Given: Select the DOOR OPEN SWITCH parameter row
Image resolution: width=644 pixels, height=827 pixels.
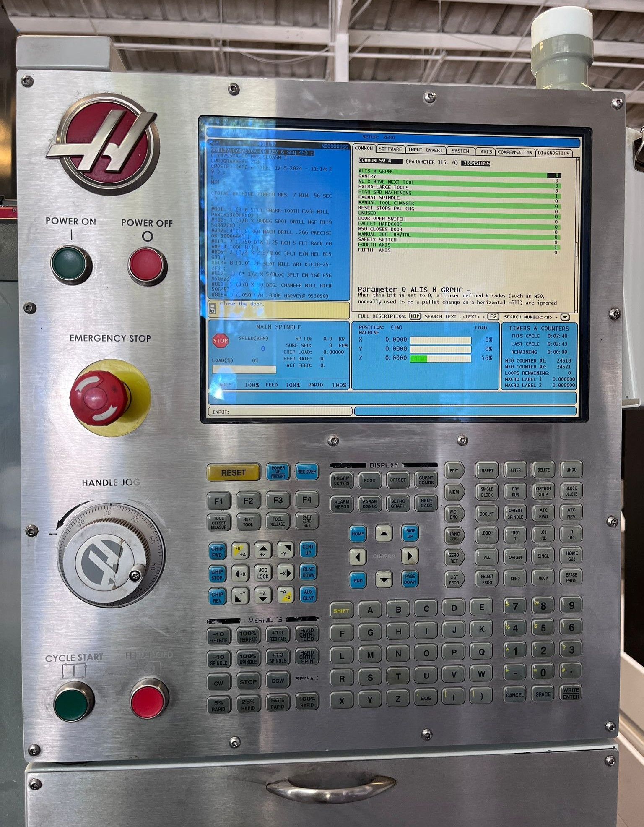Looking at the screenshot, I should [x=459, y=219].
